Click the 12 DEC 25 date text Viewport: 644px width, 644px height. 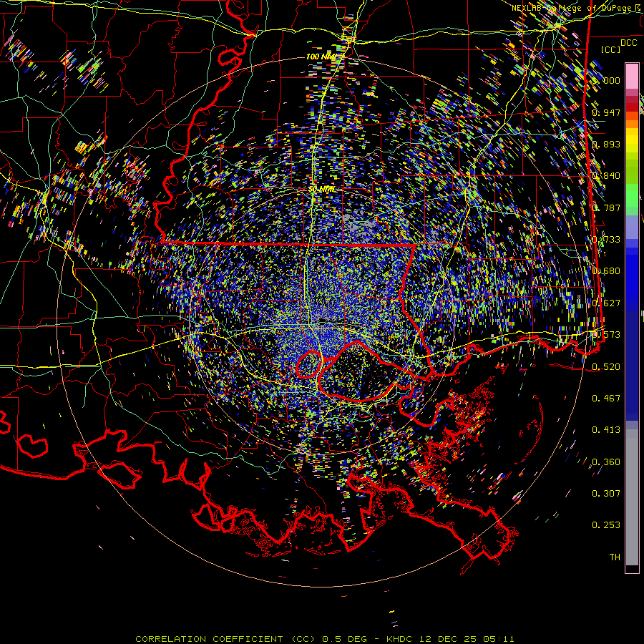(x=448, y=639)
